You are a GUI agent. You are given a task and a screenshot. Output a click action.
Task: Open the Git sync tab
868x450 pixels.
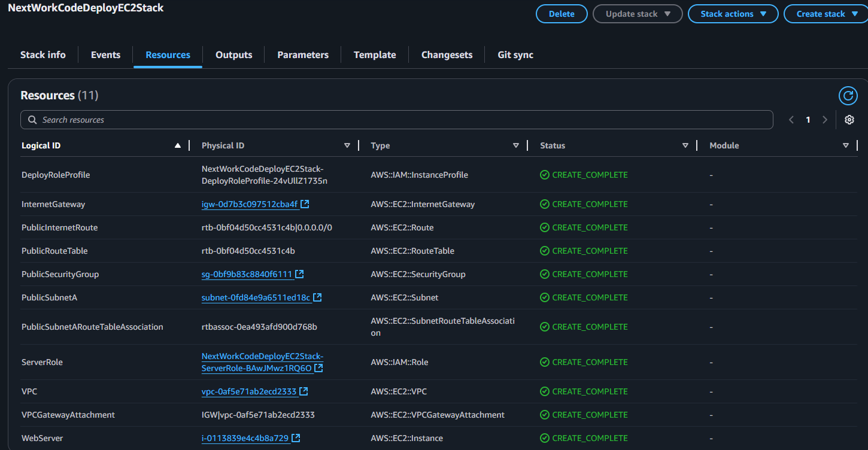pos(515,54)
